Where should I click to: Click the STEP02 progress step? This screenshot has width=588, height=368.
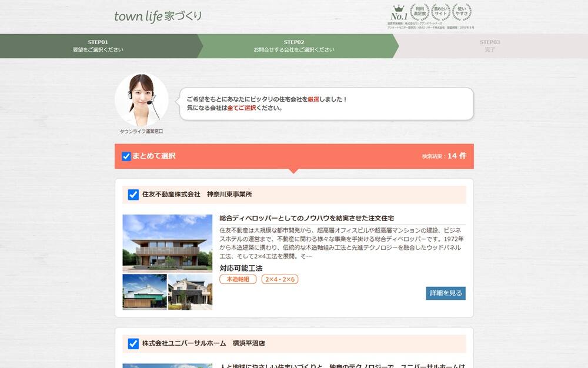point(294,47)
